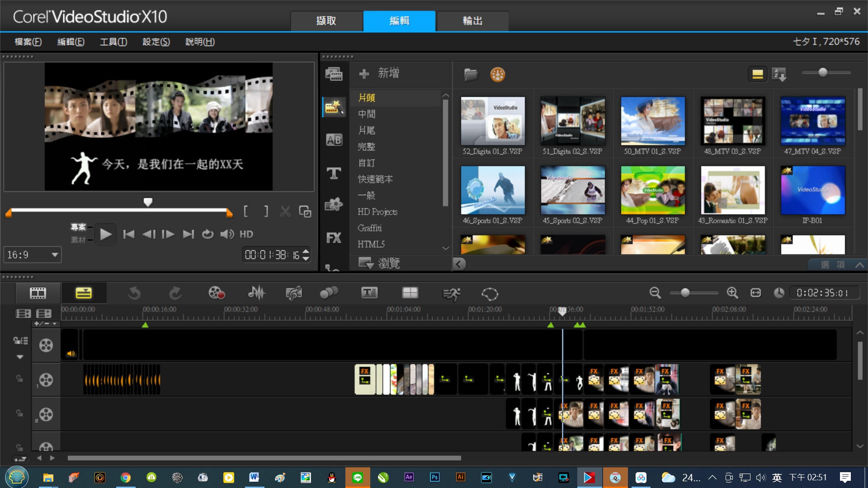The width and height of the screenshot is (868, 488).
Task: Switch to the 輸出 tab
Action: point(472,21)
